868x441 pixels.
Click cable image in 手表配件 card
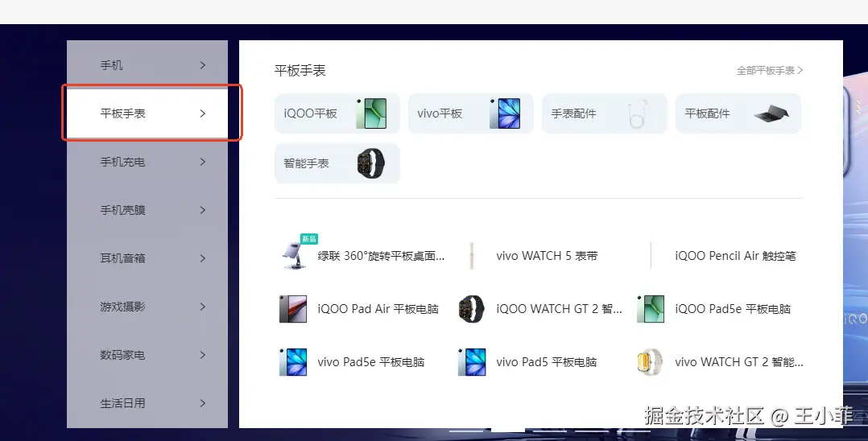639,114
